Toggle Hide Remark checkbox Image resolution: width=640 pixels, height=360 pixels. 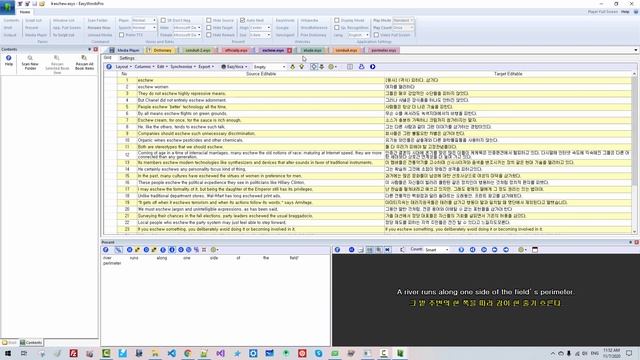(209, 35)
